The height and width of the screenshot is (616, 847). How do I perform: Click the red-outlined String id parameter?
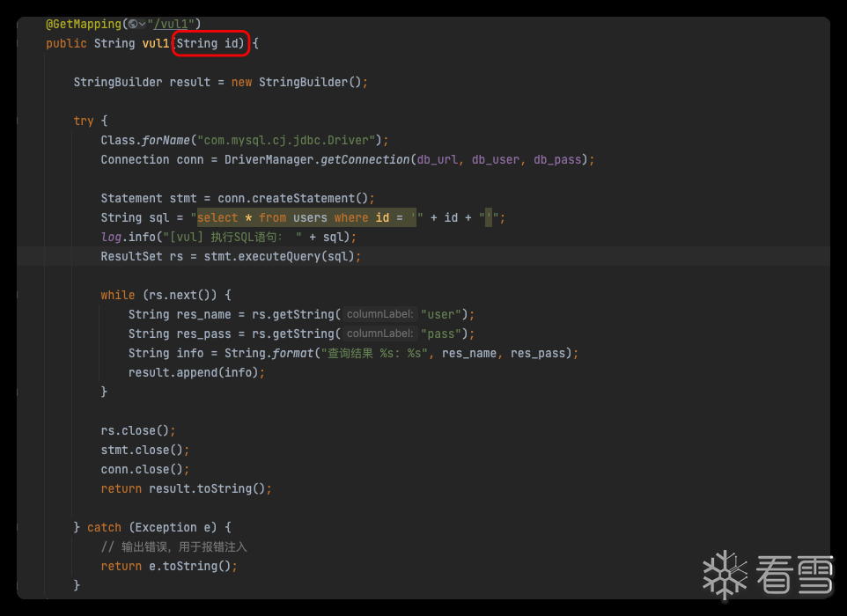pos(211,43)
